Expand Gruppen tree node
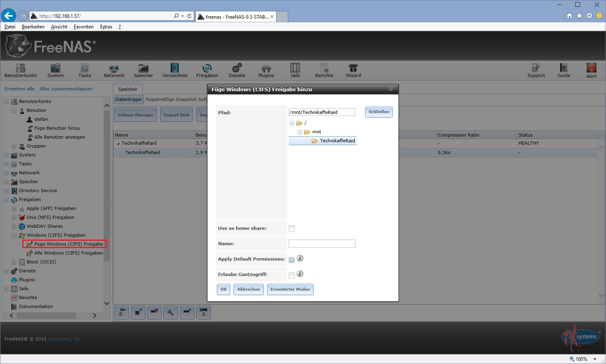 click(14, 146)
